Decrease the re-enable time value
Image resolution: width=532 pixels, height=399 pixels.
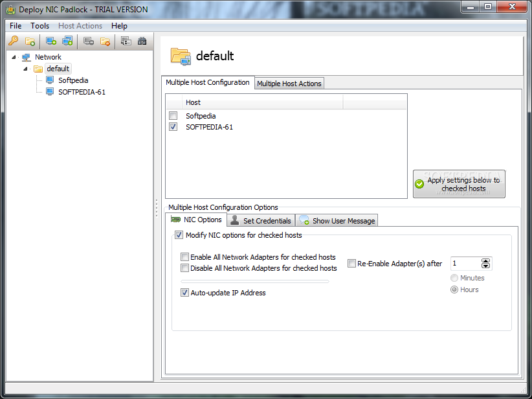click(x=485, y=266)
